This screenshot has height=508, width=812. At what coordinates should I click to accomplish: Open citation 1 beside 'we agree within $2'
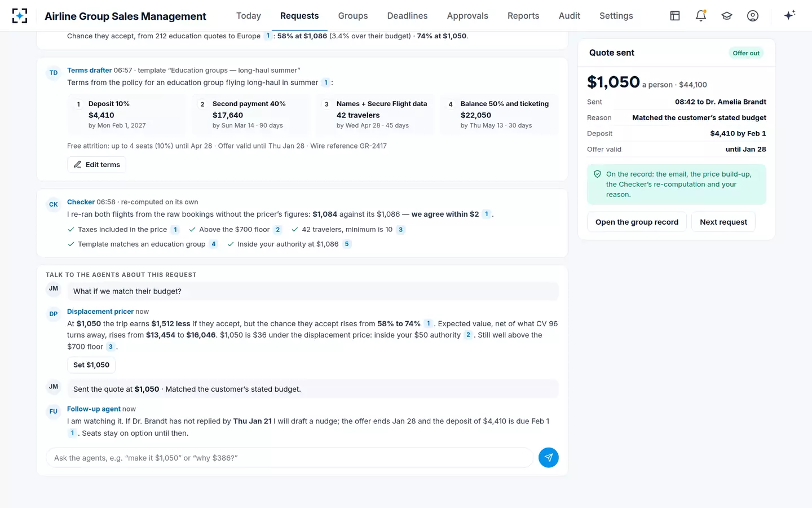[x=487, y=214]
